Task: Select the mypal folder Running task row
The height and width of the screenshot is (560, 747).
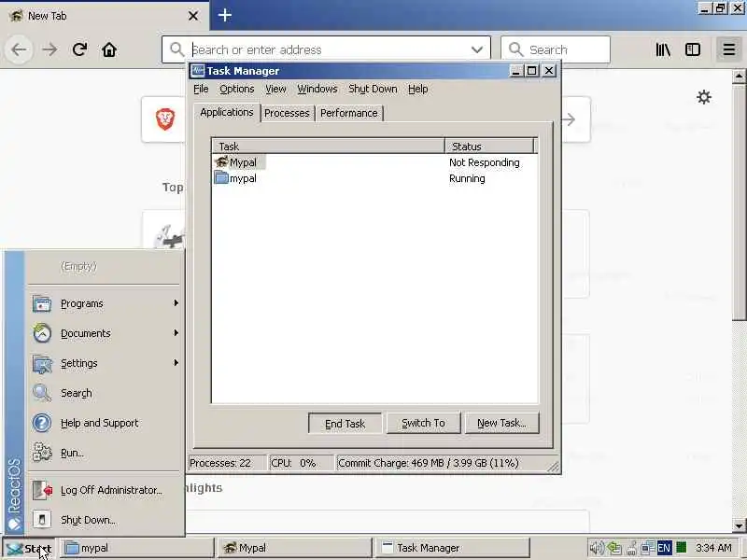Action: pyautogui.click(x=374, y=178)
